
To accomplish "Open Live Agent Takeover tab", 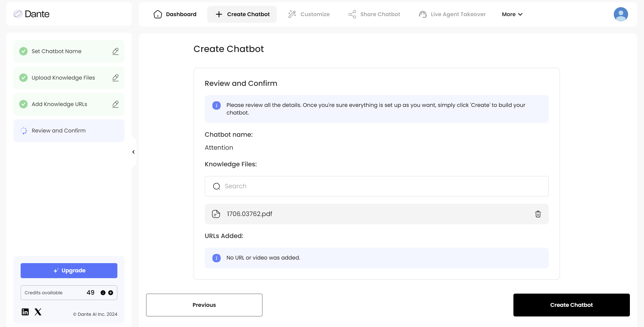I will tap(452, 14).
